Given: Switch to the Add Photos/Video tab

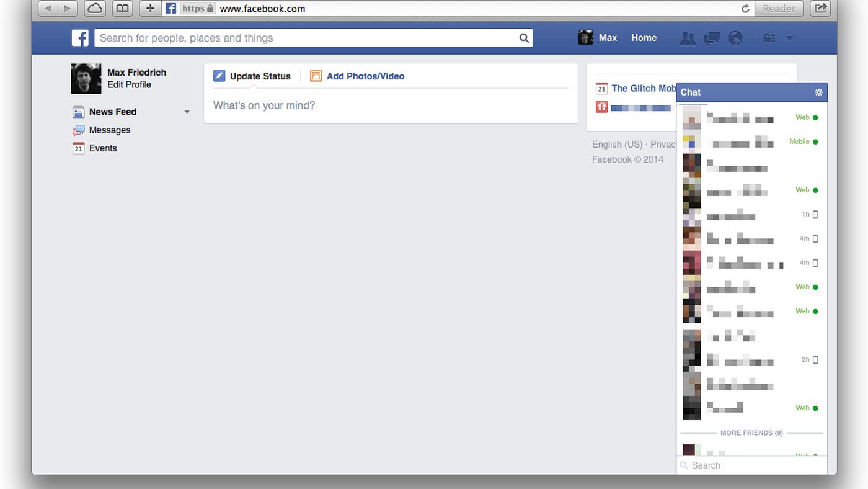Looking at the screenshot, I should [x=357, y=76].
